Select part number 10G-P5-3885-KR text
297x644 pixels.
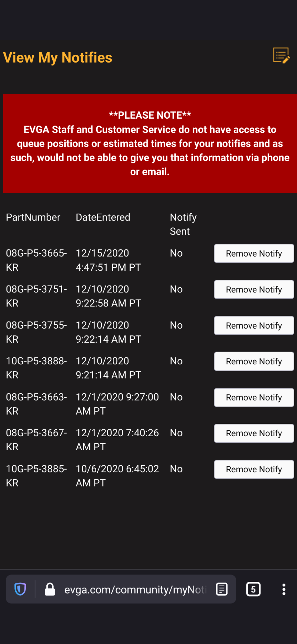click(x=36, y=476)
